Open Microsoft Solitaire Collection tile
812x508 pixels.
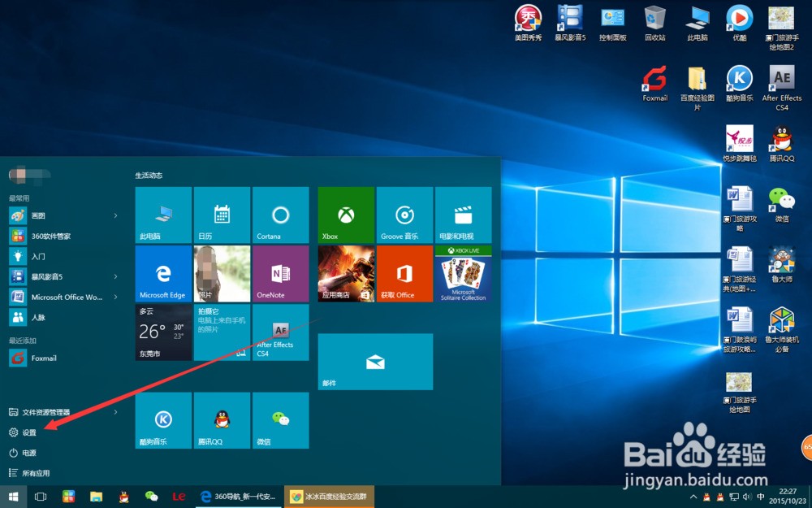tap(463, 274)
